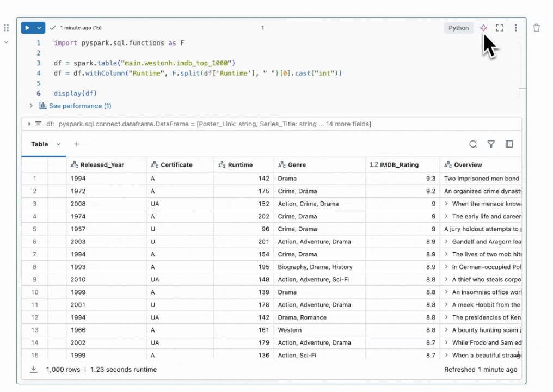Screen dimensions: 553x392
Task: Expand Overview text in row 3
Action: click(446, 204)
